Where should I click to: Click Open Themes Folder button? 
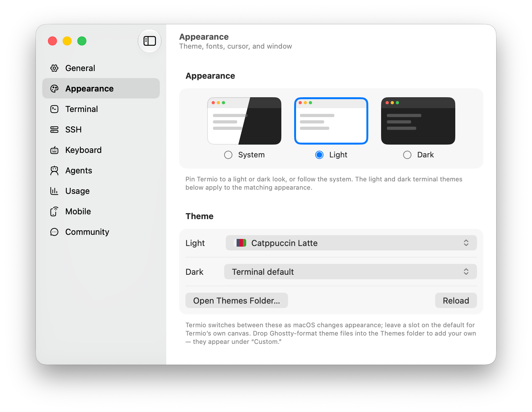tap(237, 301)
